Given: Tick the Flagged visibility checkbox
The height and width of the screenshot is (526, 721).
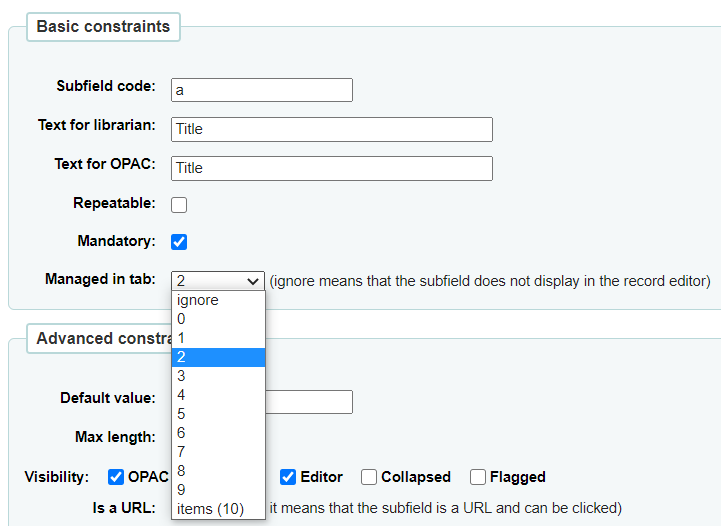Looking at the screenshot, I should tap(478, 477).
